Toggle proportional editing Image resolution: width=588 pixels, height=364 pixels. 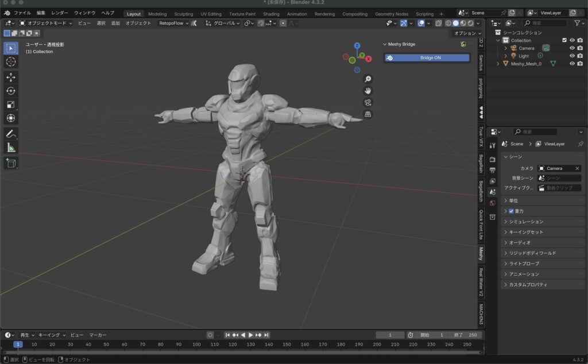click(283, 23)
